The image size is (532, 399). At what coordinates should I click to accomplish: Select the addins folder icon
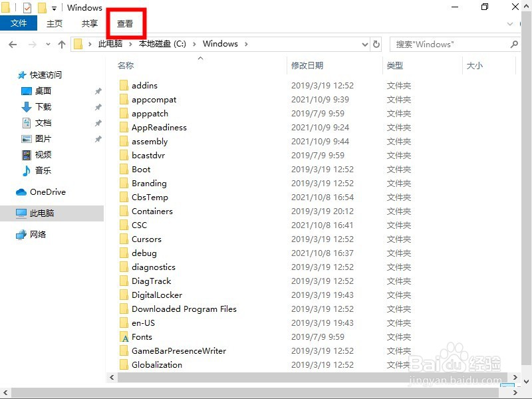pyautogui.click(x=124, y=85)
